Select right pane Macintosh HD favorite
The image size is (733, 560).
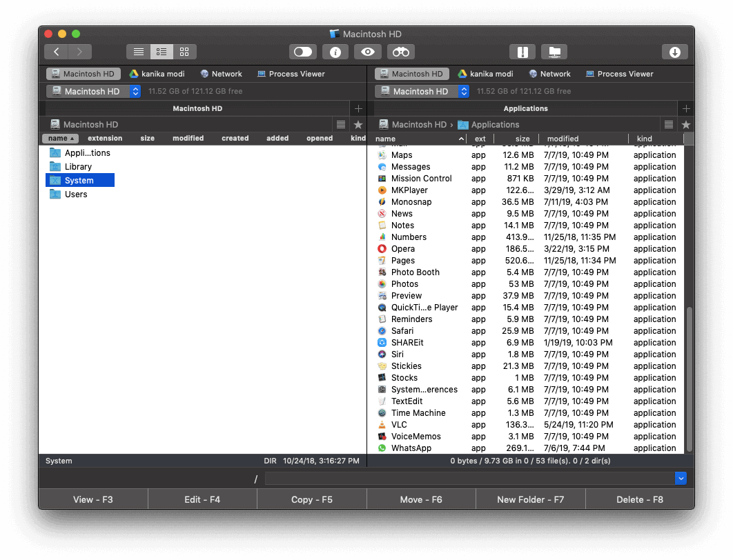[412, 74]
